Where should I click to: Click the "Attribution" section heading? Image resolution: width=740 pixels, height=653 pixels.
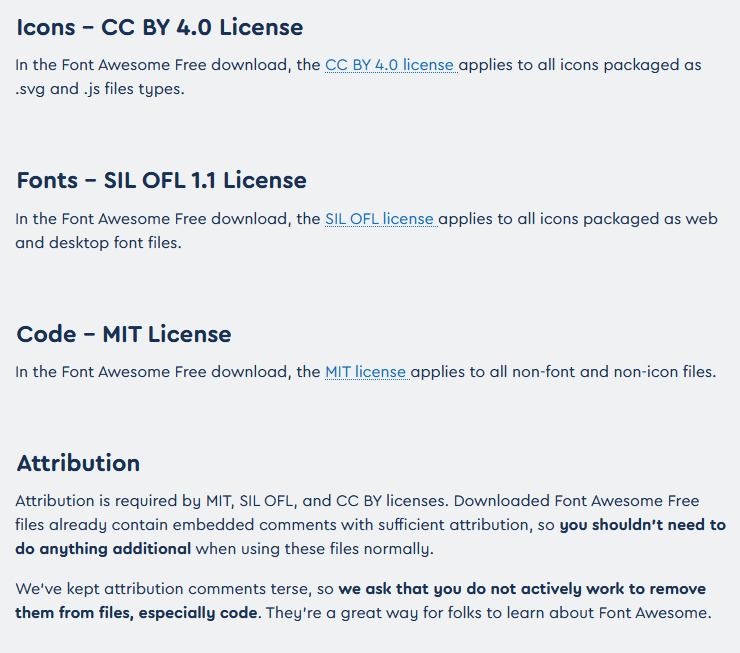78,463
